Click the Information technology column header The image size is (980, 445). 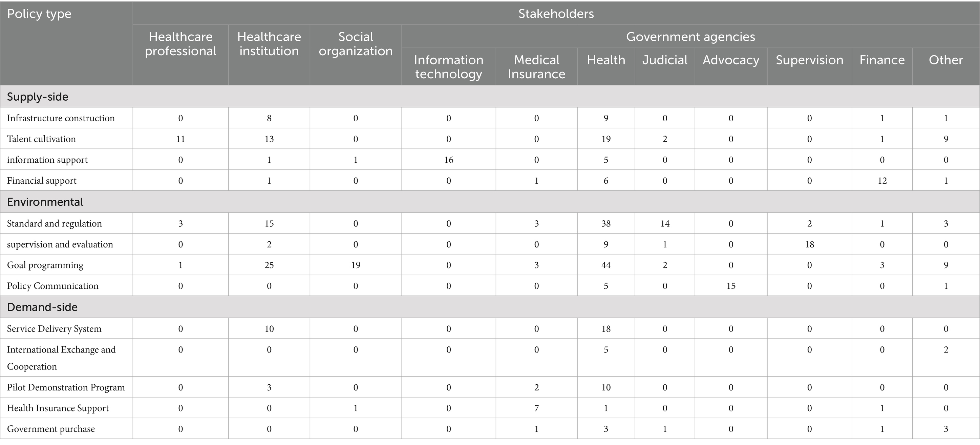[449, 67]
